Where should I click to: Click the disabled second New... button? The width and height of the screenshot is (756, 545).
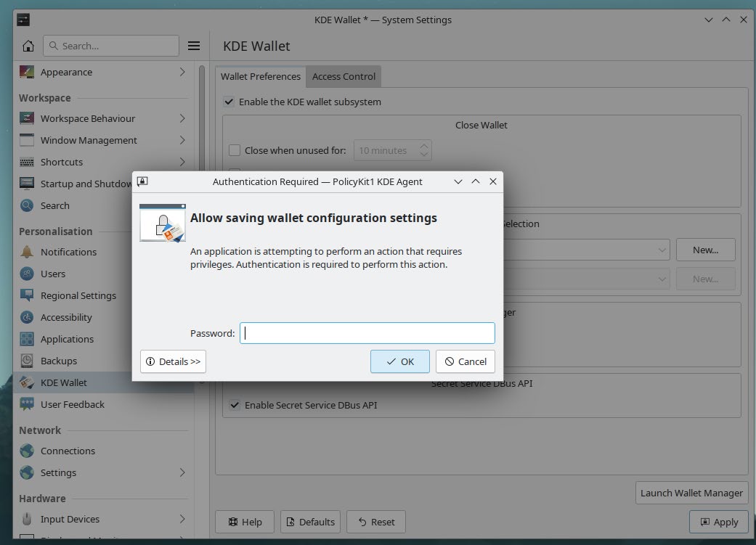tap(705, 279)
